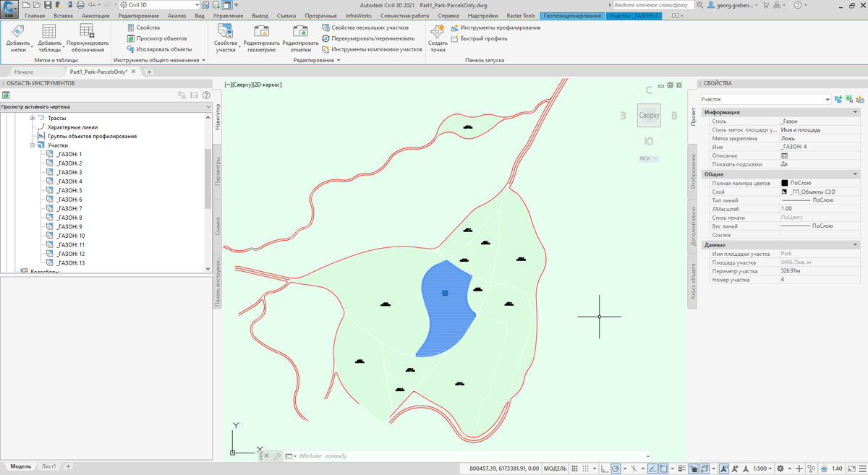The width and height of the screenshot is (868, 475).
Task: Click the Renumber Tags (Перенумеровать обозначения) icon
Action: coord(88,31)
